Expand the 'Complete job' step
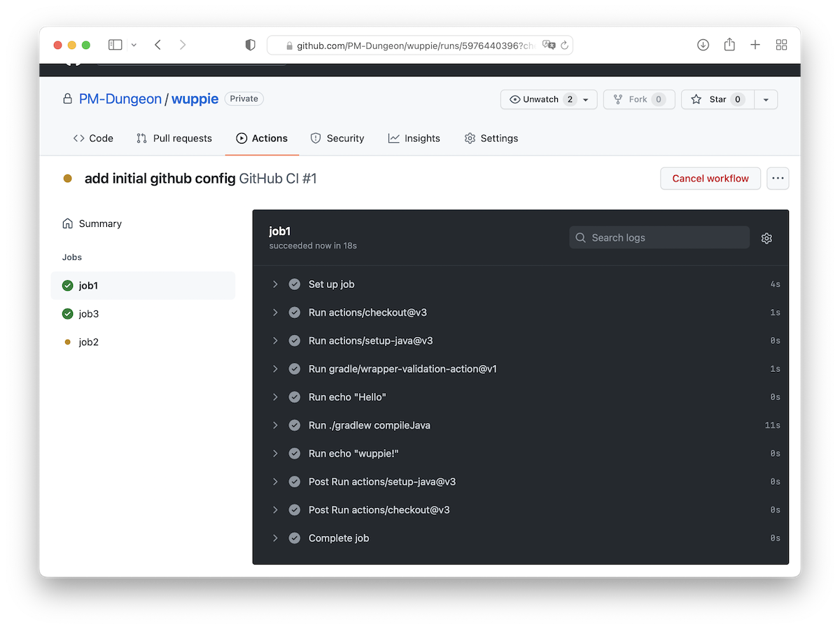The image size is (840, 629). click(275, 538)
